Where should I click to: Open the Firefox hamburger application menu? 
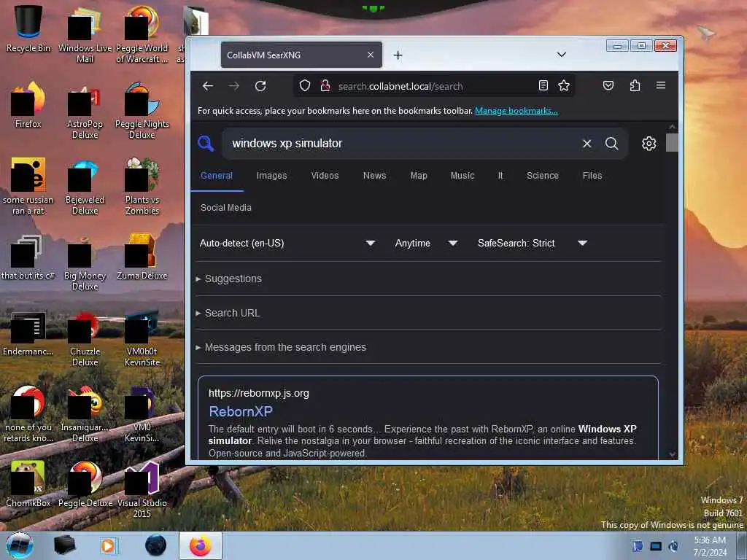661,85
